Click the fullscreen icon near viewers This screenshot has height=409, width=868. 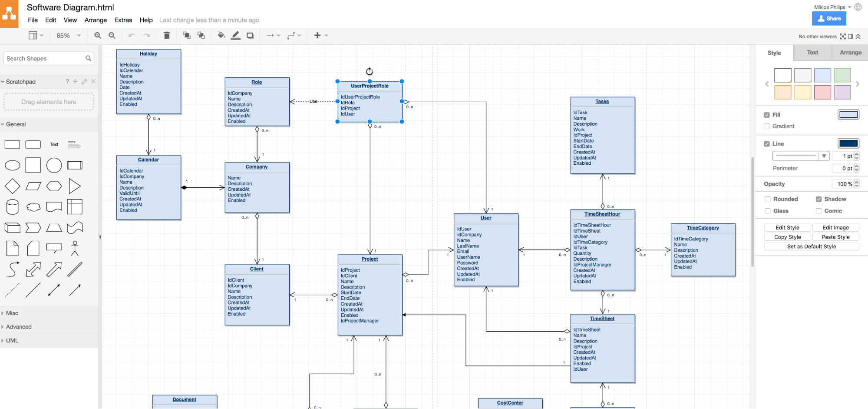[x=843, y=37]
